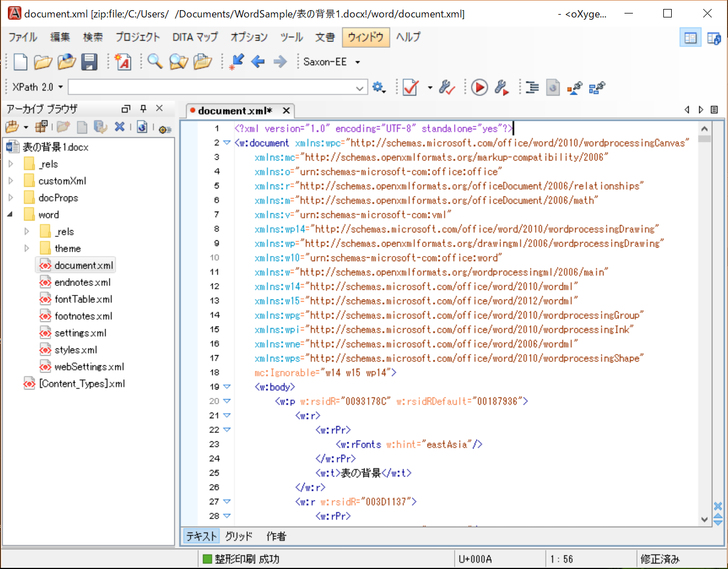Open the Saxon-EE transformer dropdown
The image size is (728, 569).
click(356, 62)
